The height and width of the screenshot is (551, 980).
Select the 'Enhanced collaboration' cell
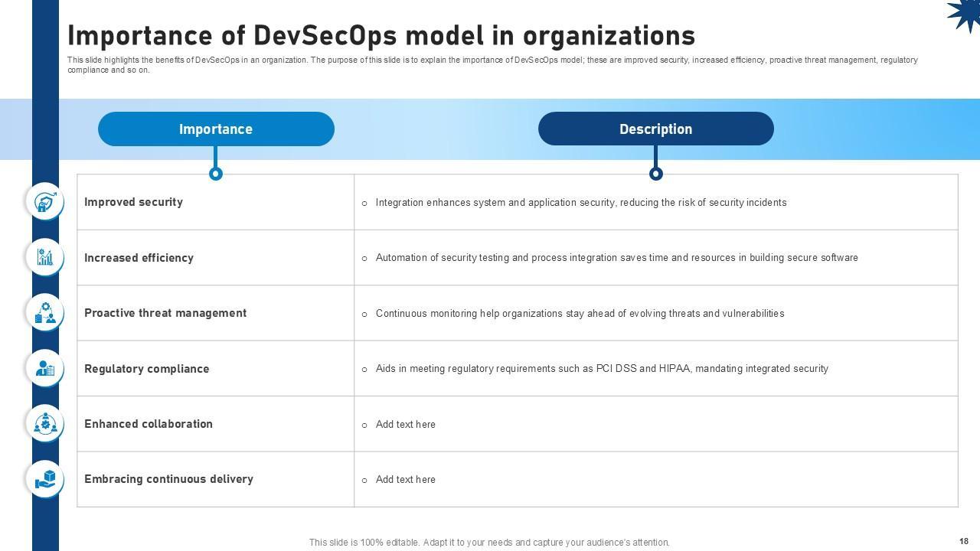click(x=215, y=424)
